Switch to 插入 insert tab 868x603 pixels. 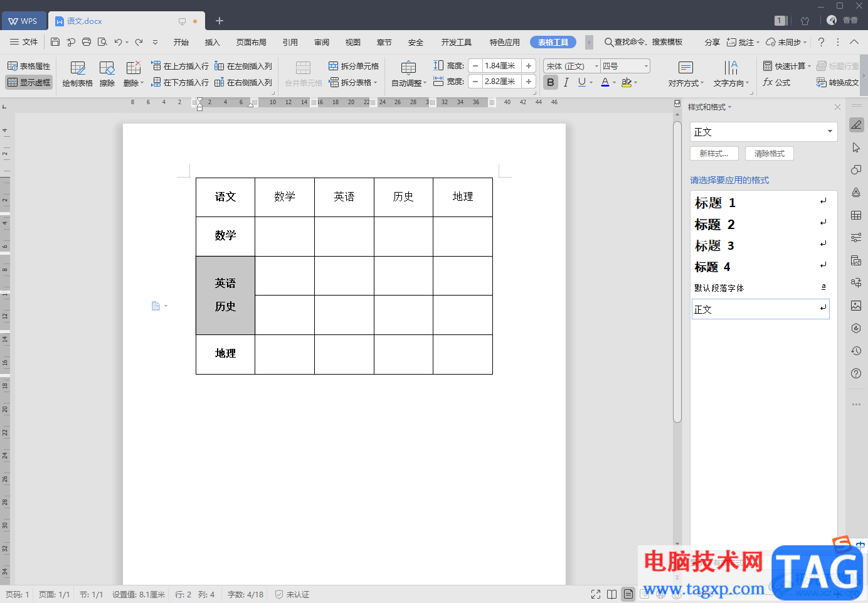click(x=213, y=42)
